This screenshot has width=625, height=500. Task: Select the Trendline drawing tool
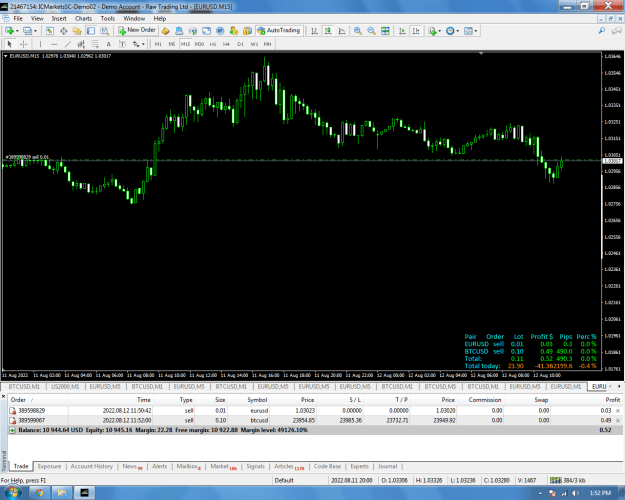pyautogui.click(x=68, y=44)
